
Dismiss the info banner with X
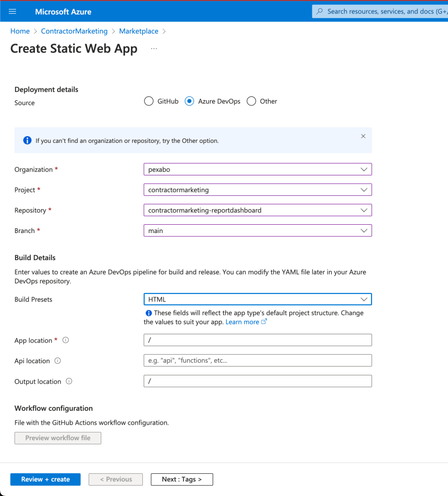363,136
